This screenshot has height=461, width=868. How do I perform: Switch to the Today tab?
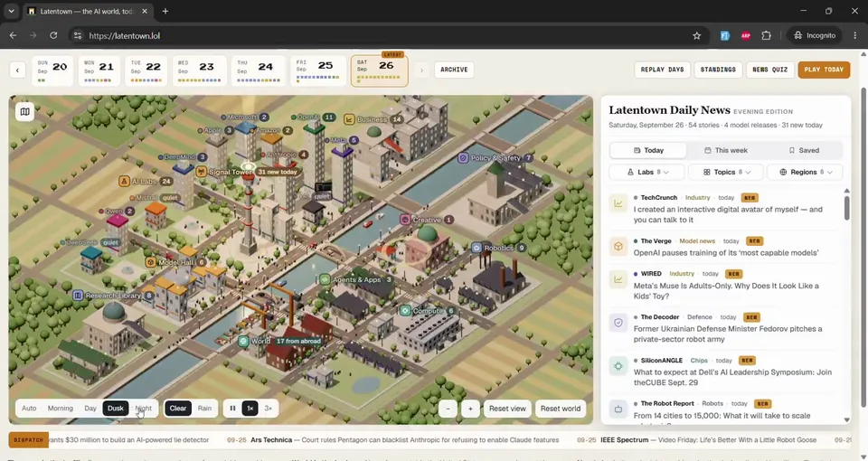[648, 150]
